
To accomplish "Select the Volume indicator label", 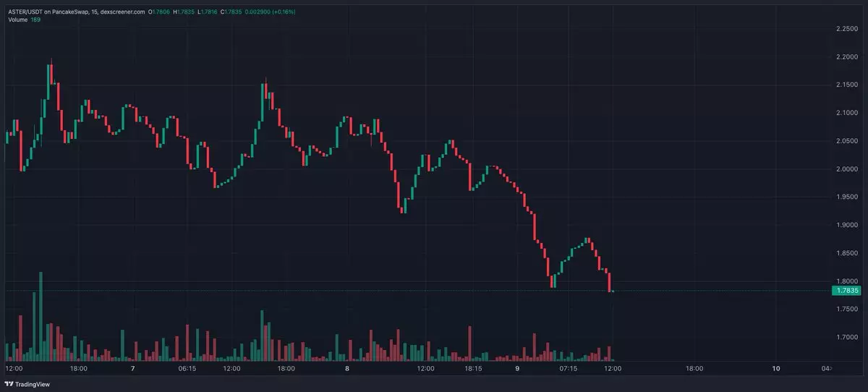I will click(x=17, y=20).
